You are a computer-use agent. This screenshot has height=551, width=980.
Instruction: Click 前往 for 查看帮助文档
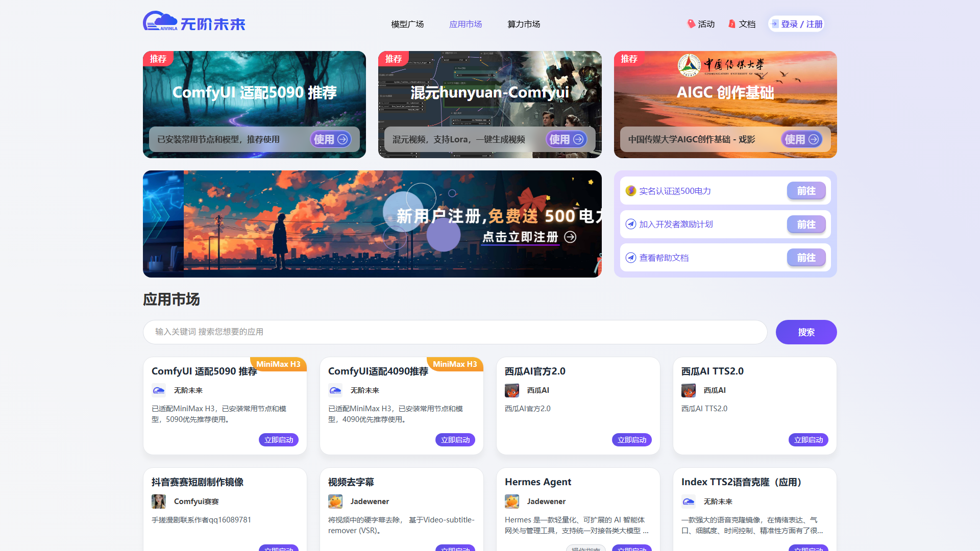[x=806, y=258]
